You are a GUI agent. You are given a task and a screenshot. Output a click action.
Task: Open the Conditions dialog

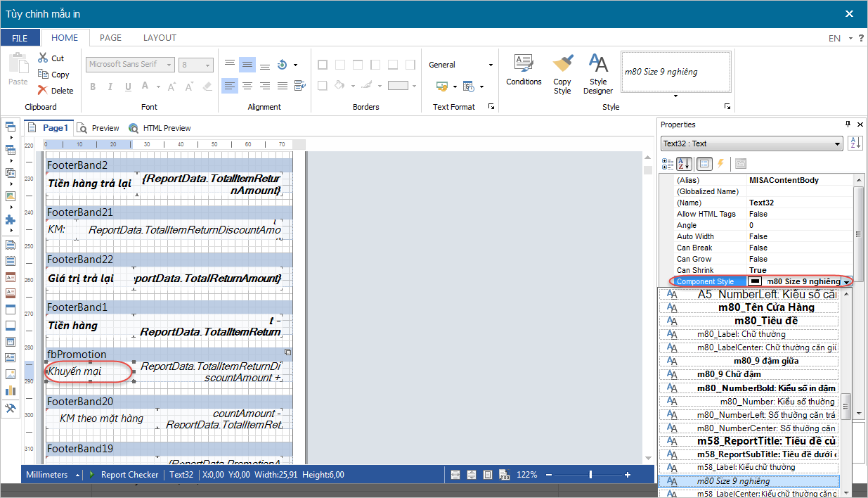[524, 70]
